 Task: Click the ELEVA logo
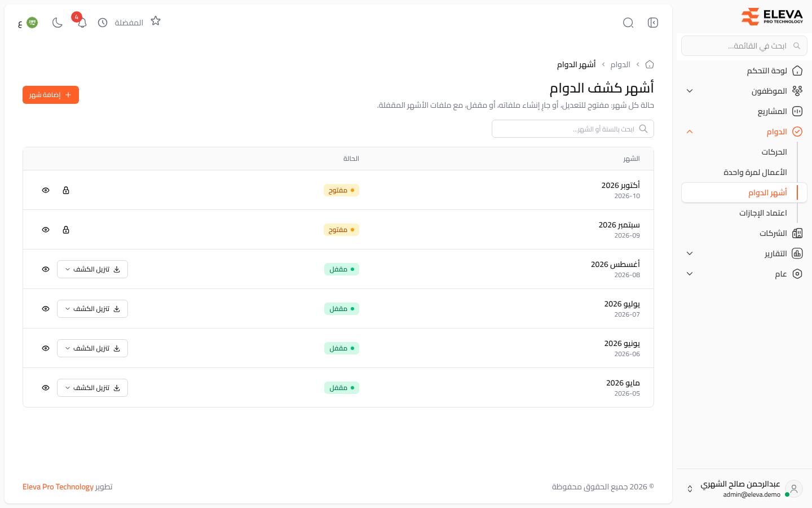click(x=772, y=16)
